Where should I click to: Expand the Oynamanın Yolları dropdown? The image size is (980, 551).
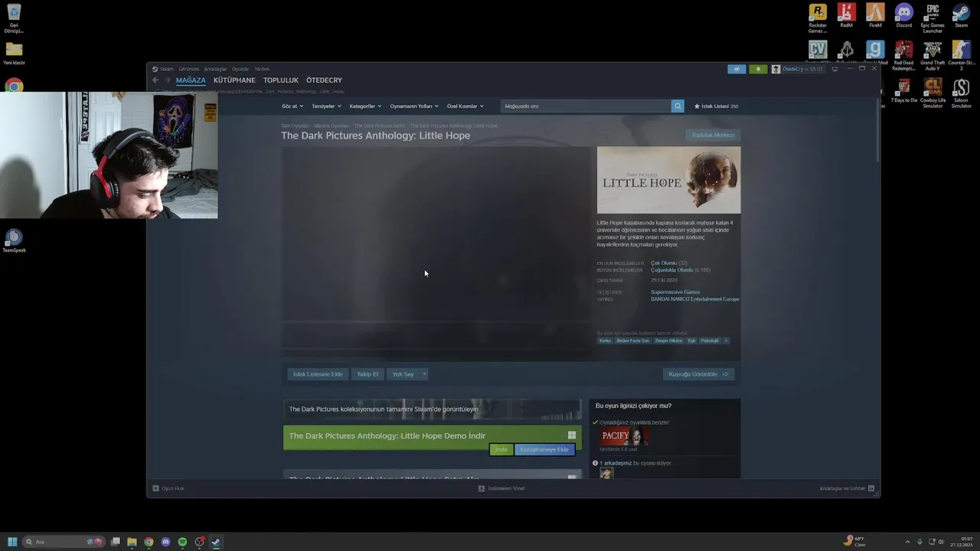pos(414,106)
